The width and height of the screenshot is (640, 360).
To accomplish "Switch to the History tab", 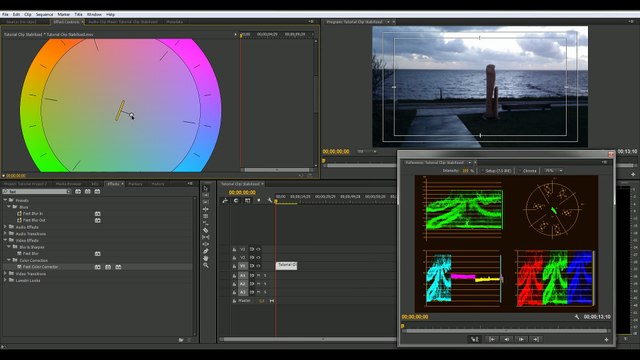I will 158,184.
